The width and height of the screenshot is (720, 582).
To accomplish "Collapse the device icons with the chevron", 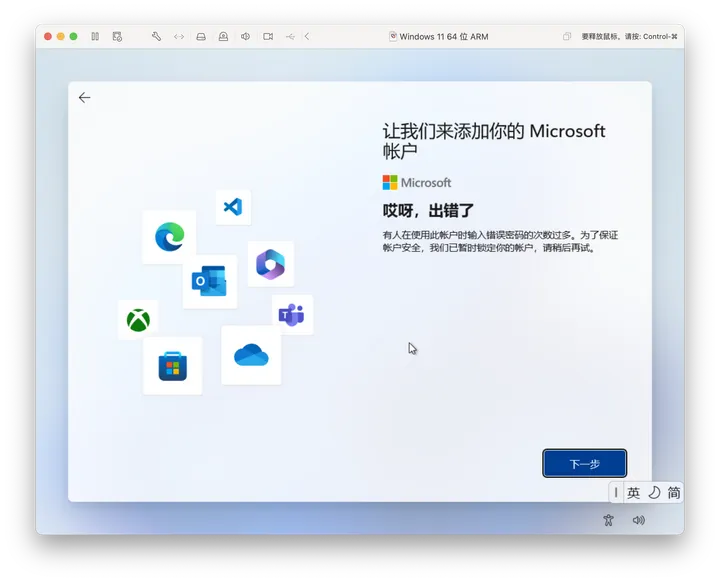I will click(x=307, y=36).
